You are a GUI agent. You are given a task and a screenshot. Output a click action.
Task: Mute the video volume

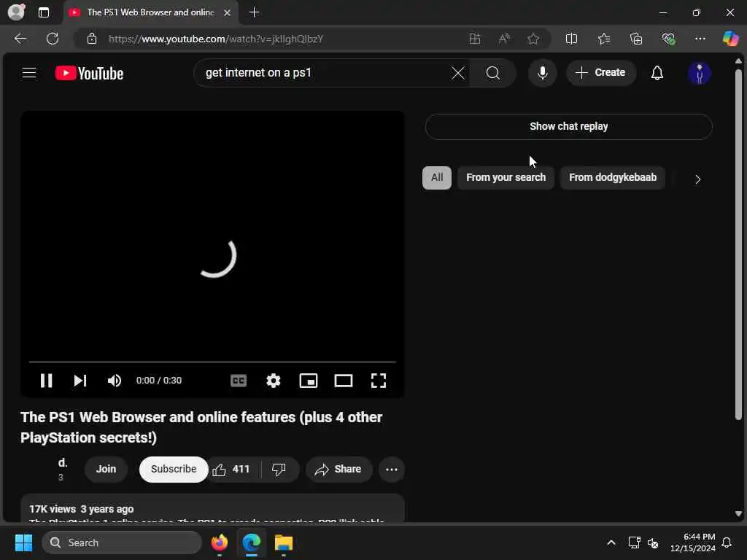pos(115,381)
